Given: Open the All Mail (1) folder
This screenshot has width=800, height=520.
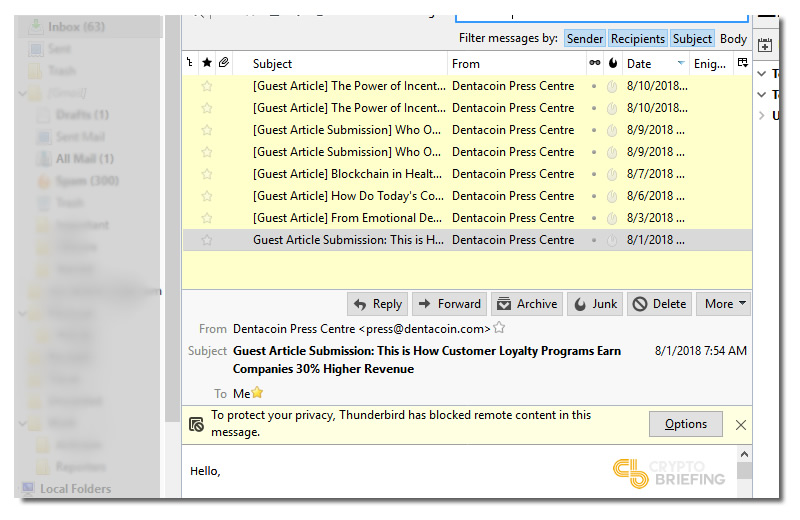Looking at the screenshot, I should [x=85, y=159].
